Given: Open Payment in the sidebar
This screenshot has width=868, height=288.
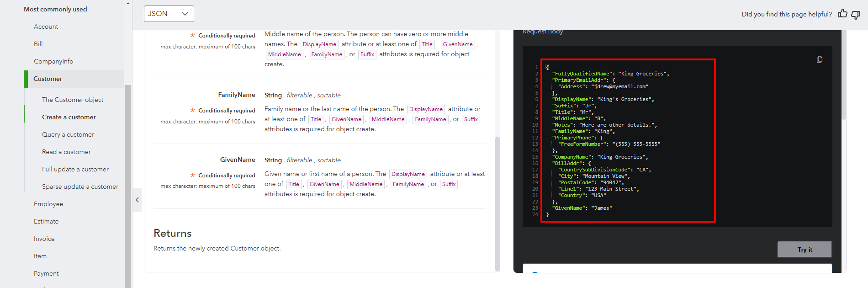Looking at the screenshot, I should 46,273.
